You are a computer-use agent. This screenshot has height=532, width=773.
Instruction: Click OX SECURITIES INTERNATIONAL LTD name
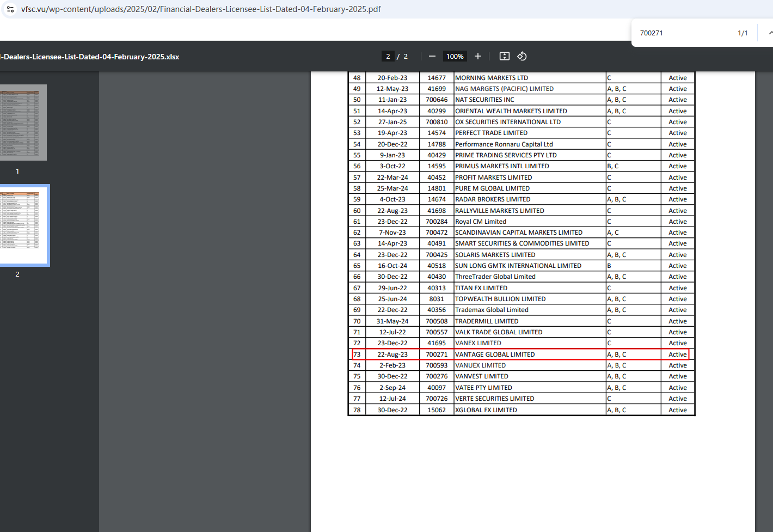tap(508, 122)
